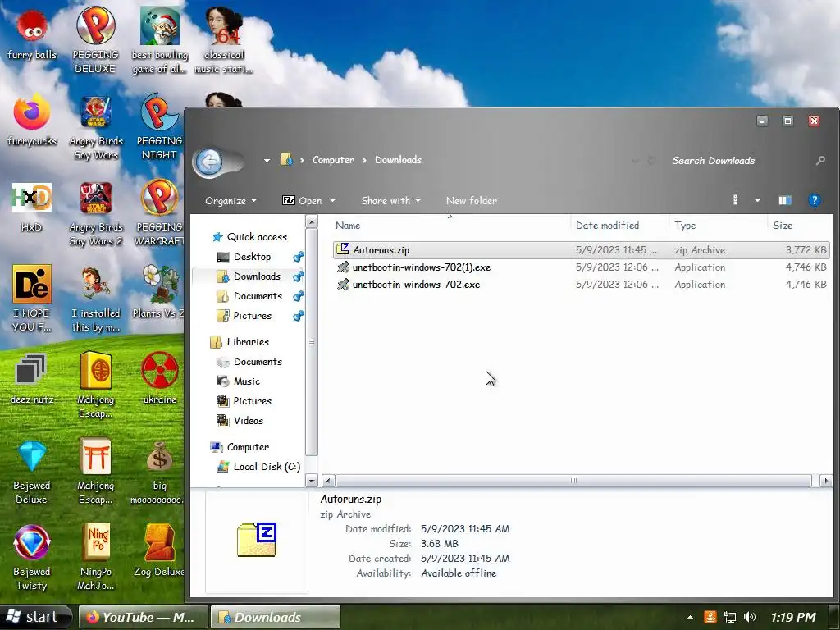
Task: Toggle the preview pane icon
Action: click(785, 200)
